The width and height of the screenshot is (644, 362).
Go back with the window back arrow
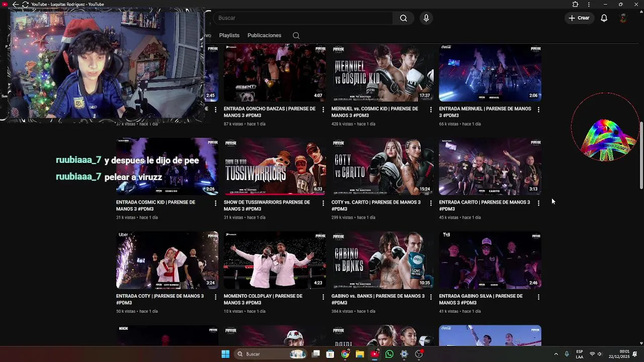point(16,5)
